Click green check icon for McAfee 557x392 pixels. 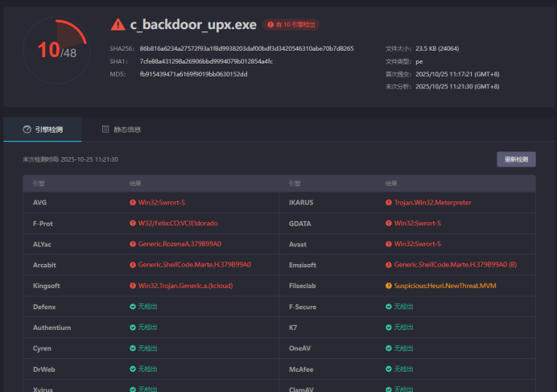pyautogui.click(x=389, y=369)
